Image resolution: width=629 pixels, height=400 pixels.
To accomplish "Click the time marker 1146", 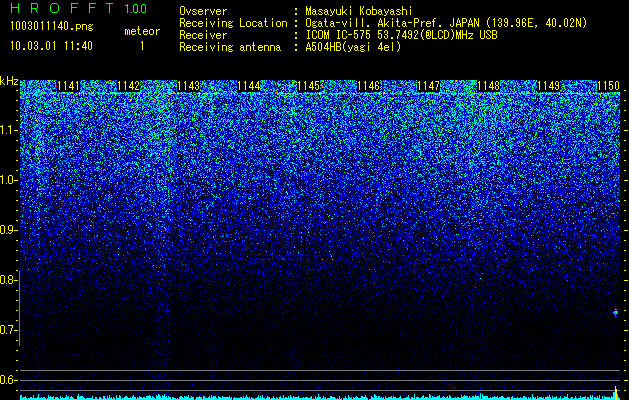I will [369, 85].
